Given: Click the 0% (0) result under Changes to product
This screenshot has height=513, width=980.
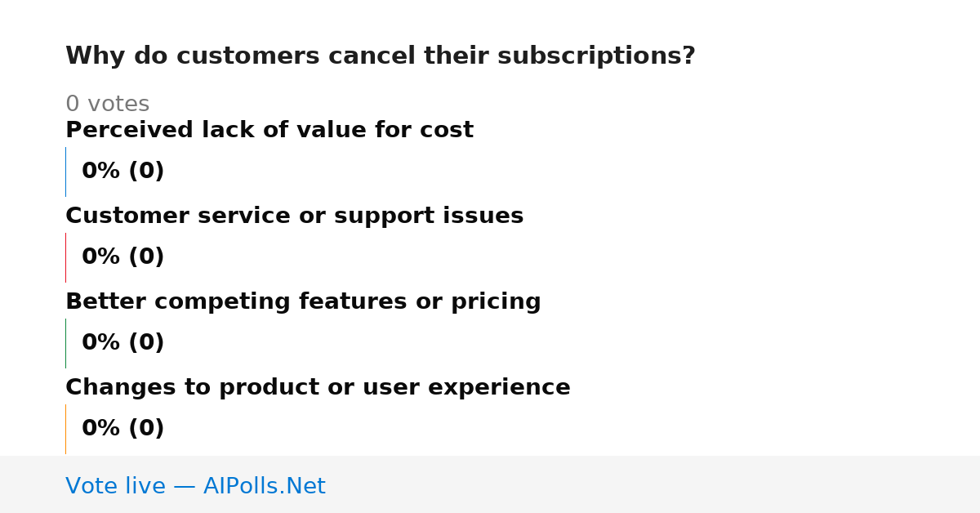Looking at the screenshot, I should (x=122, y=429).
